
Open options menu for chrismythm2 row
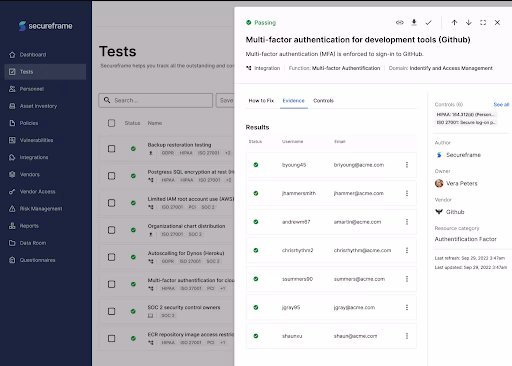click(407, 250)
